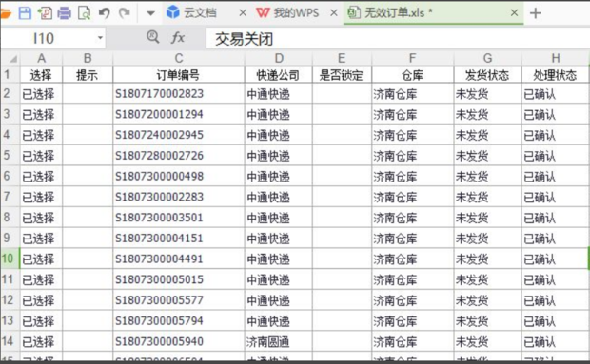Click the Print icon

tap(64, 13)
